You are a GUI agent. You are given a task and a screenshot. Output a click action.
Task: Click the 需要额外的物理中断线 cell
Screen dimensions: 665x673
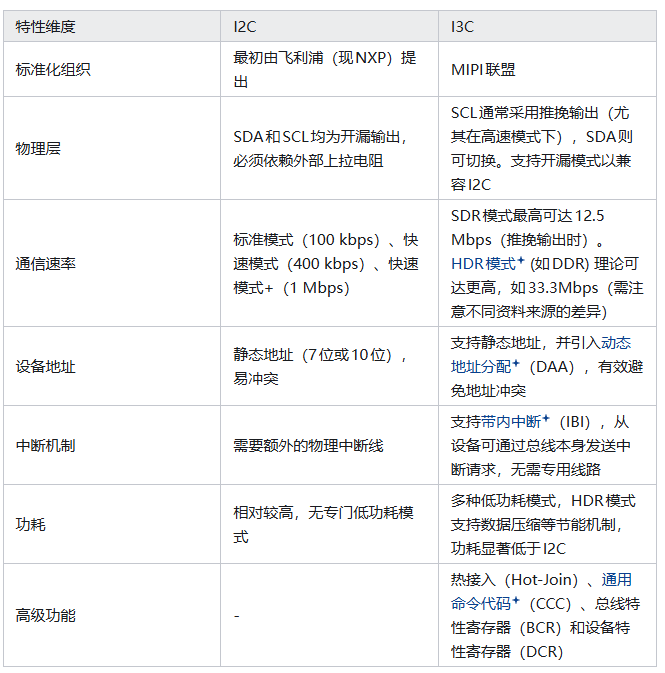click(x=308, y=445)
